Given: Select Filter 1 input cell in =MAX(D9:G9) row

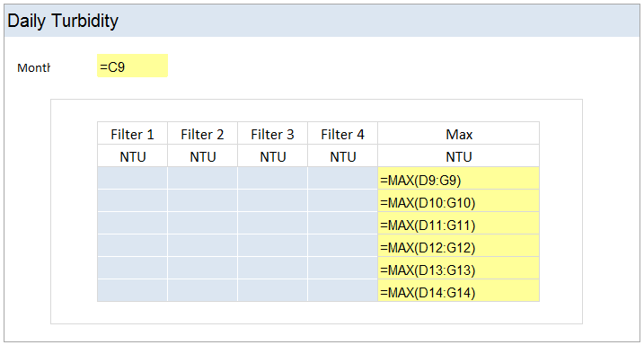Looking at the screenshot, I should coord(132,178).
